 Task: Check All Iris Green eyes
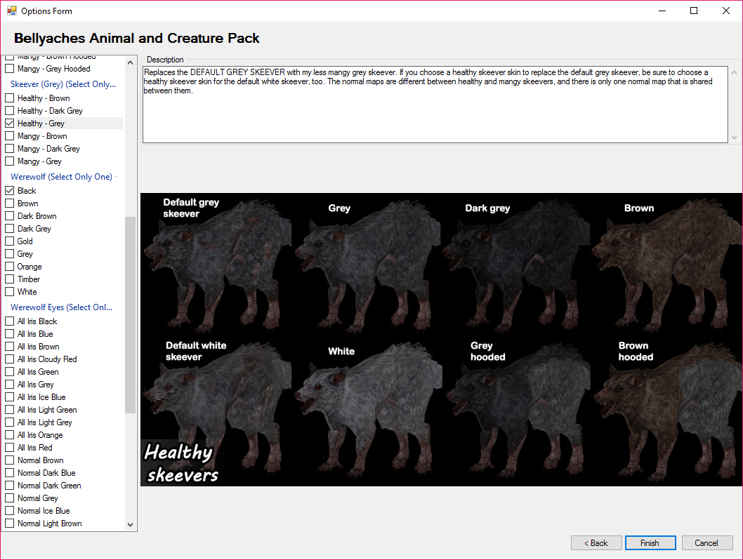click(9, 372)
